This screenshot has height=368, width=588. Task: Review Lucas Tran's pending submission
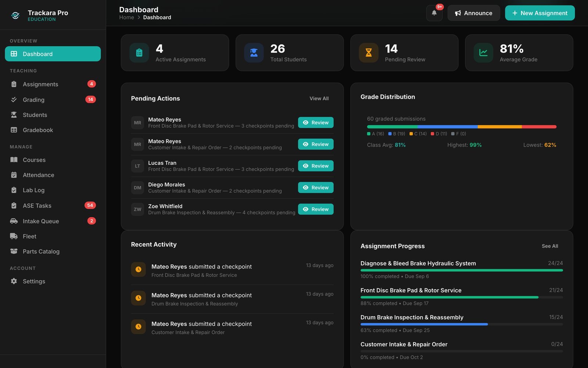click(316, 166)
